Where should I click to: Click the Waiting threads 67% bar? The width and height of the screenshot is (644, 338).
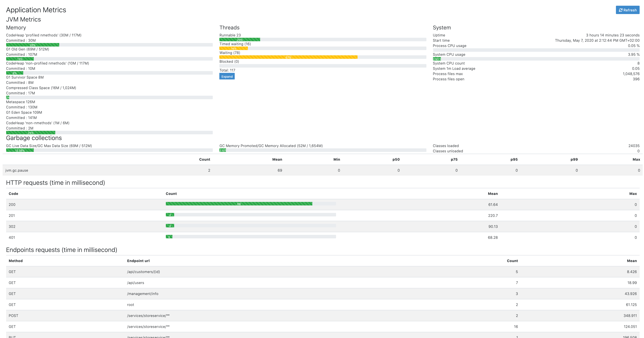[288, 57]
